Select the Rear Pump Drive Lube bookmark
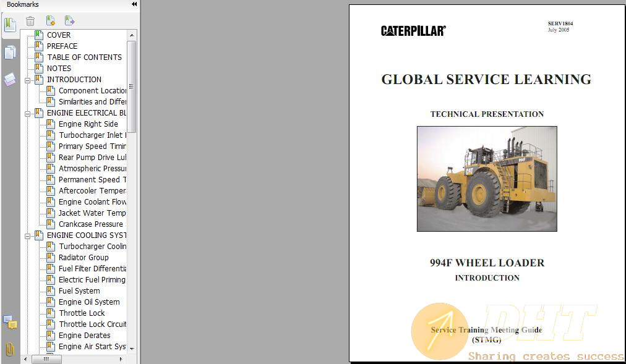The image size is (626, 364). [92, 158]
